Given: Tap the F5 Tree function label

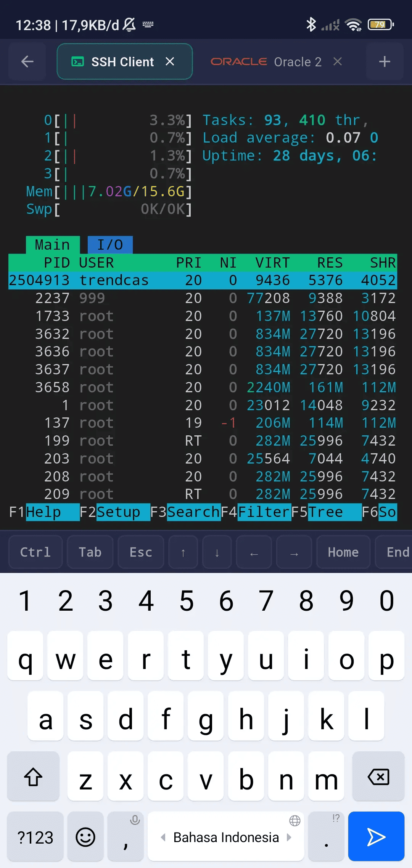Looking at the screenshot, I should [326, 512].
